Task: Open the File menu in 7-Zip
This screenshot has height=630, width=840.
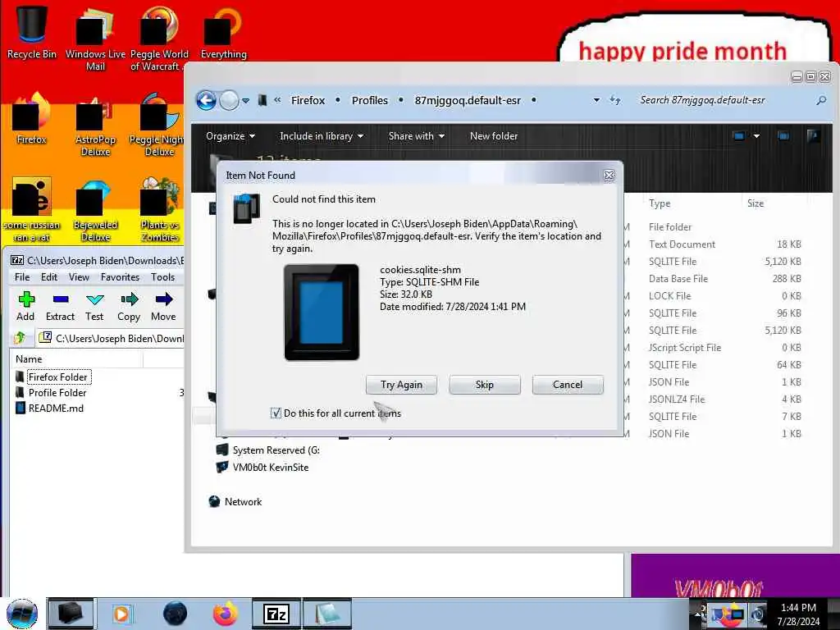Action: tap(22, 277)
